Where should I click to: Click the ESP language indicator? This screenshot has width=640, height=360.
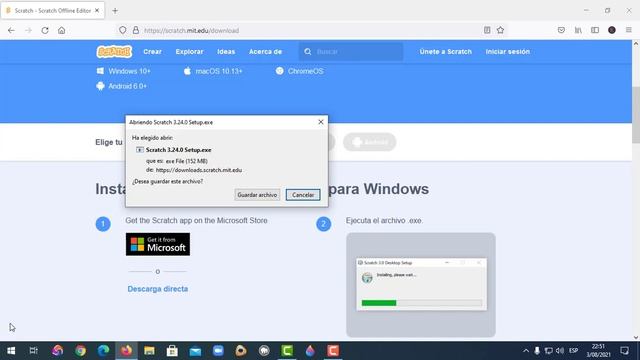pos(573,351)
